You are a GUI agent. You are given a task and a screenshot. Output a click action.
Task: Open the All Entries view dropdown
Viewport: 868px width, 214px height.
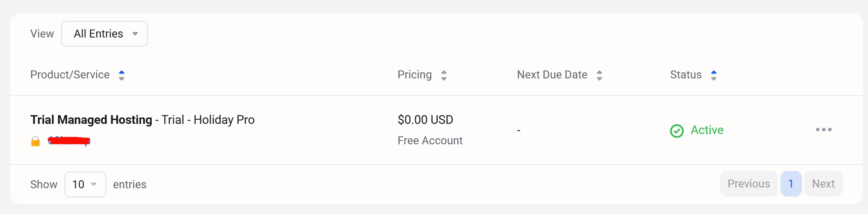point(104,34)
